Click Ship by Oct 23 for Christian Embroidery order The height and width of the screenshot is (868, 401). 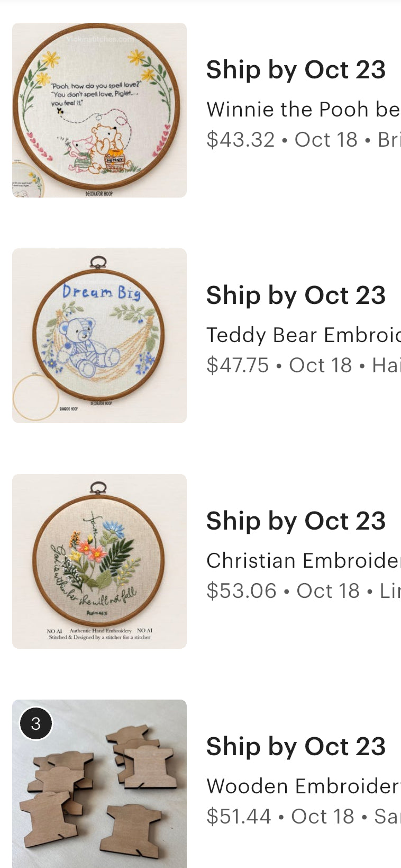pyautogui.click(x=296, y=521)
